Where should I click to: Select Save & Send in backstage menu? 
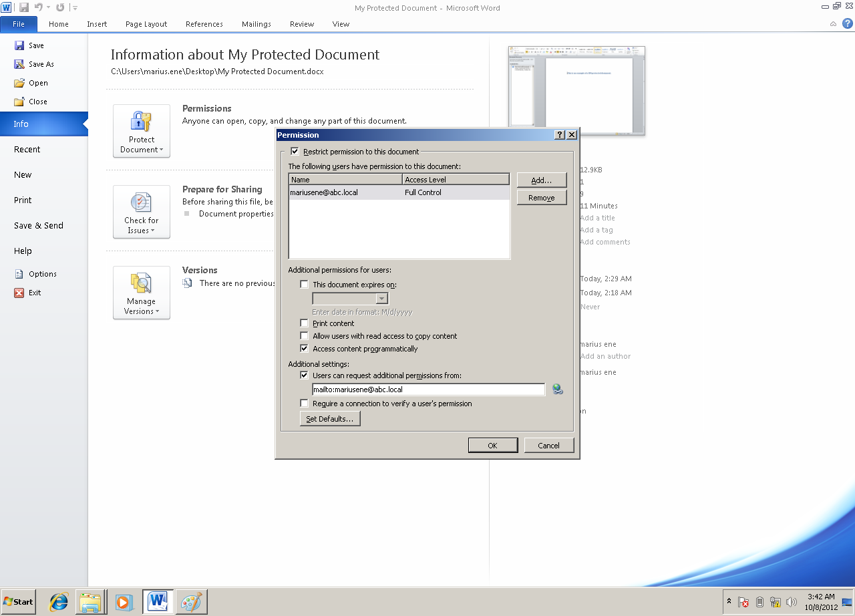[39, 226]
